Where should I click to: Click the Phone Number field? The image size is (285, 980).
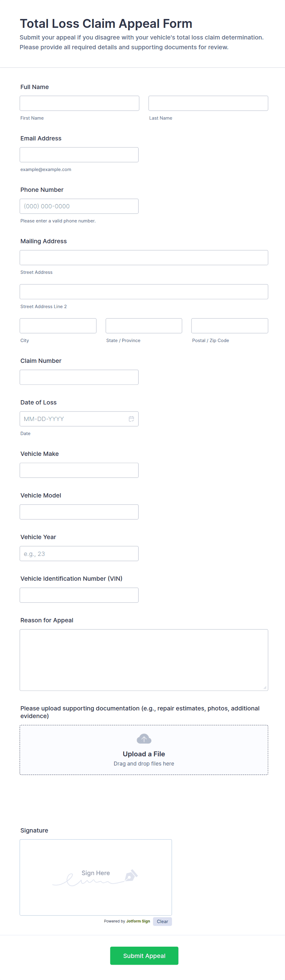[79, 206]
